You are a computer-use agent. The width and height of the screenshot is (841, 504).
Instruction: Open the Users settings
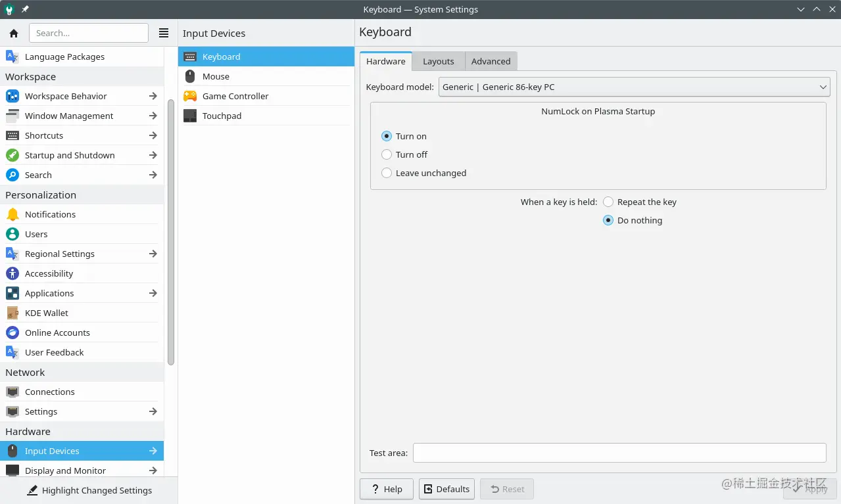coord(82,234)
